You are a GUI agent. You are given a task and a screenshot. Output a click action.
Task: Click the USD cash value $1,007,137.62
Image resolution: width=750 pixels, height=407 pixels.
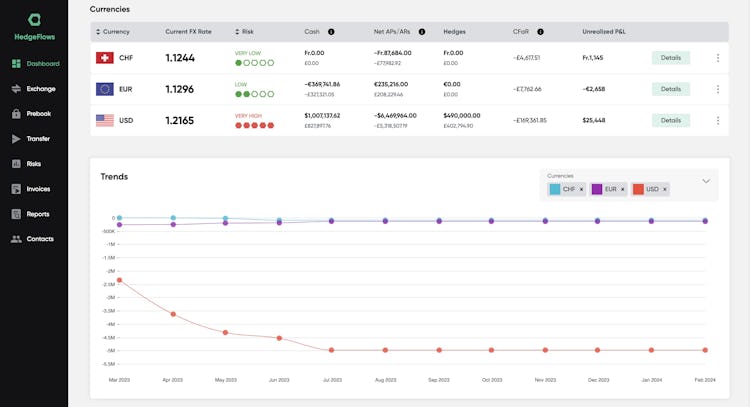(322, 116)
